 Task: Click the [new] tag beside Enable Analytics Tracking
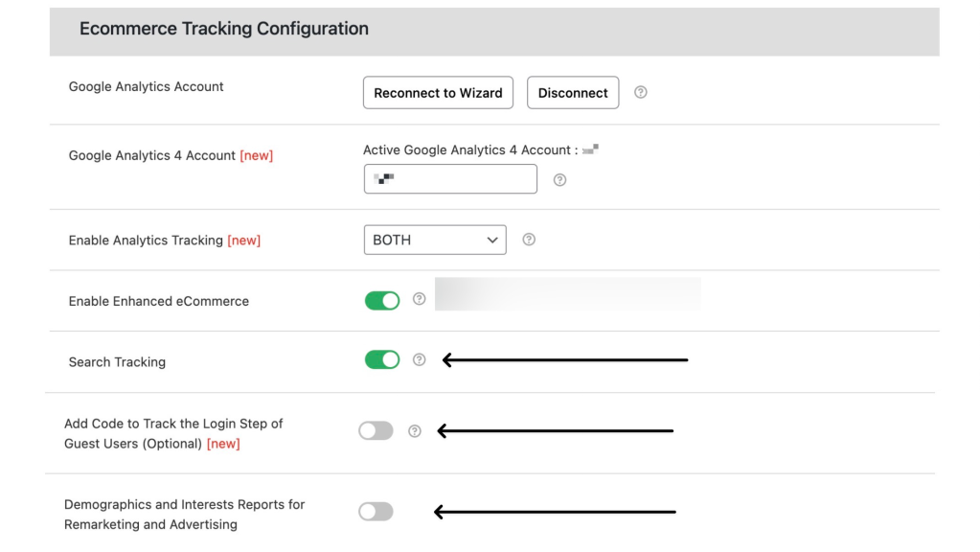click(243, 241)
